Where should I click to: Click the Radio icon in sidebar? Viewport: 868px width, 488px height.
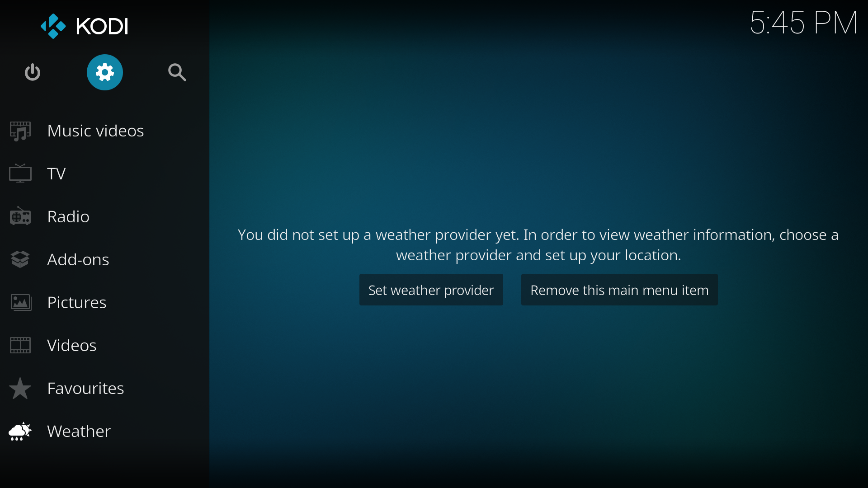click(x=21, y=216)
